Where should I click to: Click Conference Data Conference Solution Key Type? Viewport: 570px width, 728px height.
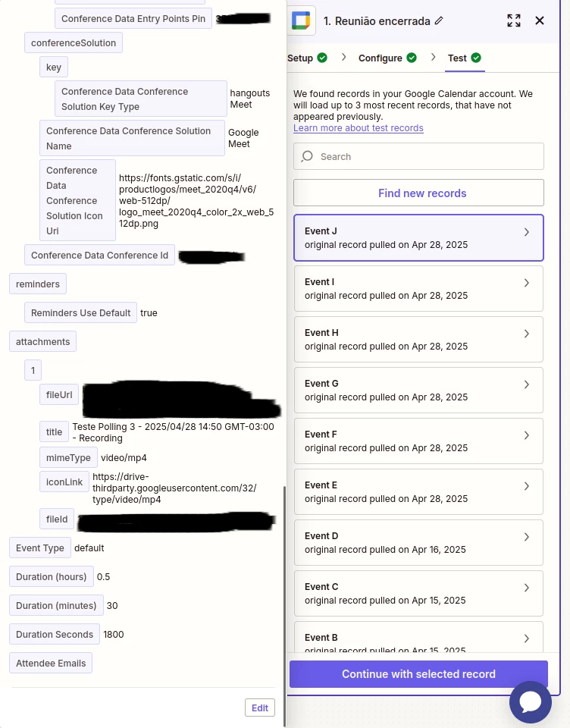(141, 99)
